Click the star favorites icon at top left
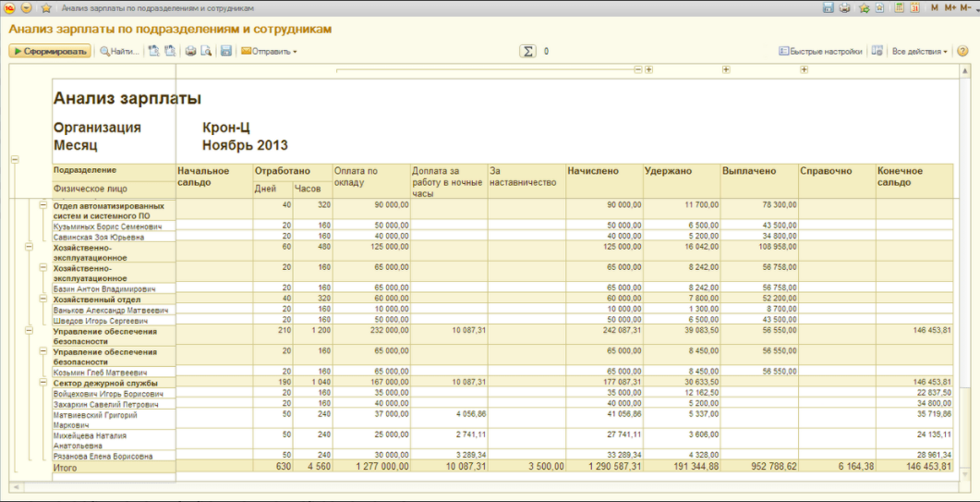This screenshot has height=502, width=980. coord(44,7)
